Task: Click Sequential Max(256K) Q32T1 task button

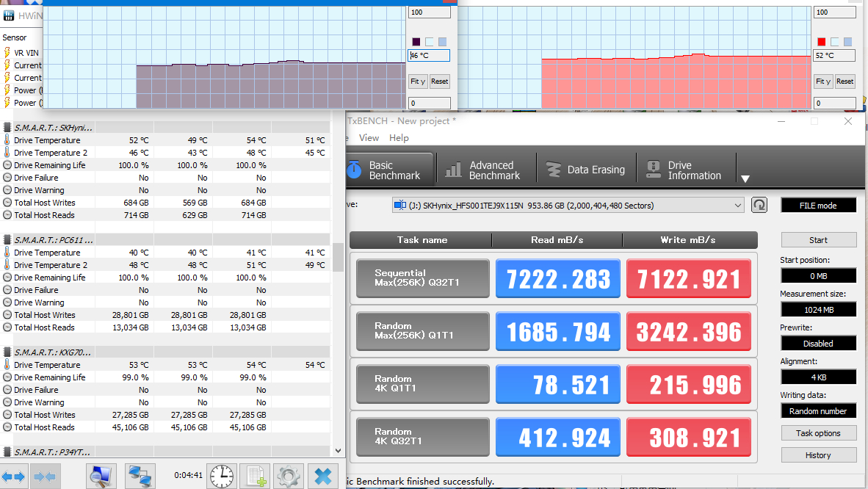Action: click(423, 278)
